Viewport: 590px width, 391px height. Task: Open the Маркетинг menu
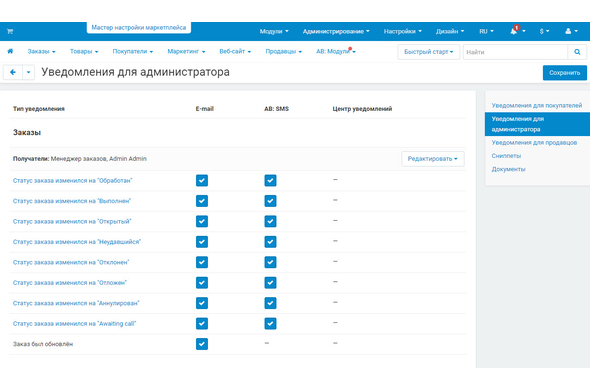click(x=186, y=52)
